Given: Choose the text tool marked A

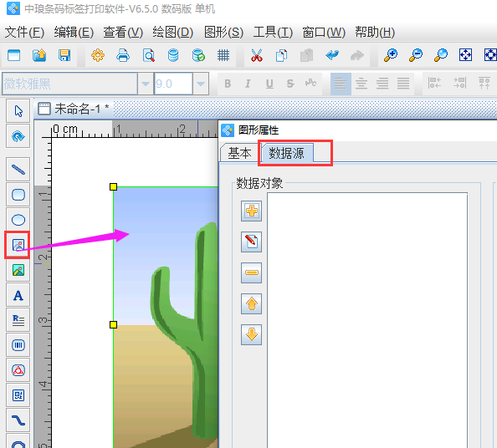Looking at the screenshot, I should pos(18,295).
